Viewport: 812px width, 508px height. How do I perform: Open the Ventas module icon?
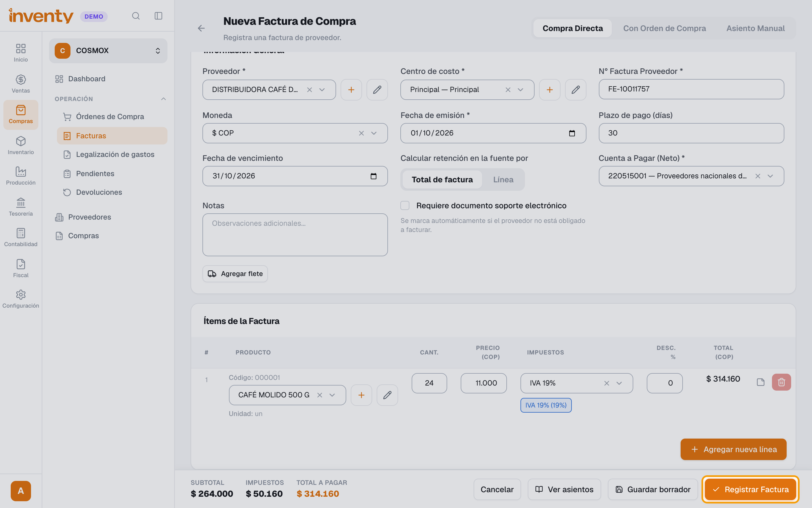click(21, 84)
